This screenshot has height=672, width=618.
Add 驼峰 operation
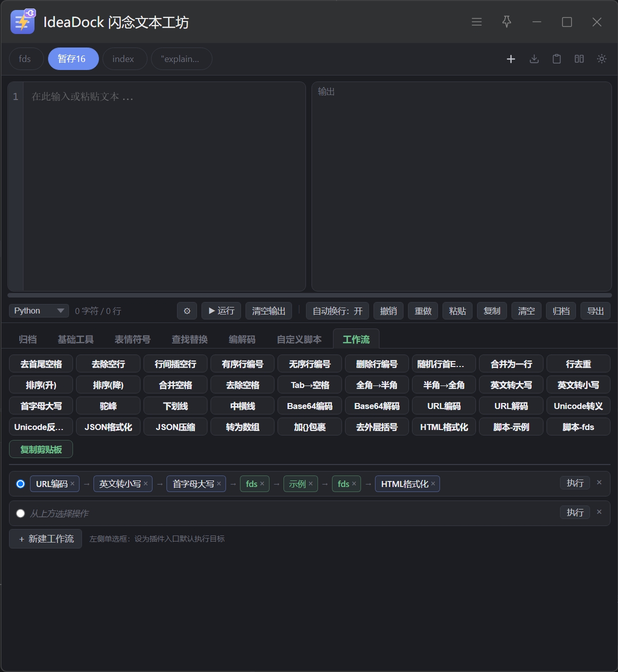tap(108, 406)
